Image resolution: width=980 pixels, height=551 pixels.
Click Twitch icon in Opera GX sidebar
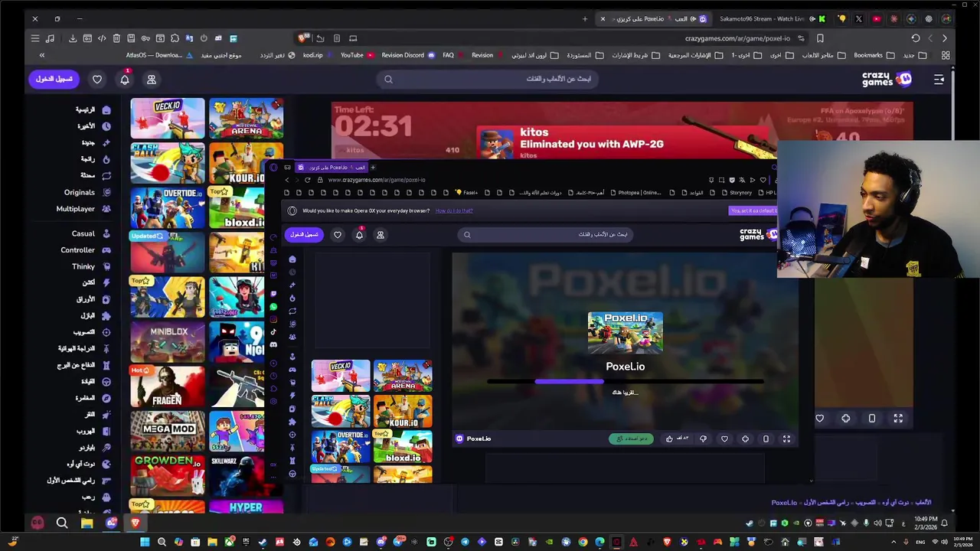pos(273,294)
